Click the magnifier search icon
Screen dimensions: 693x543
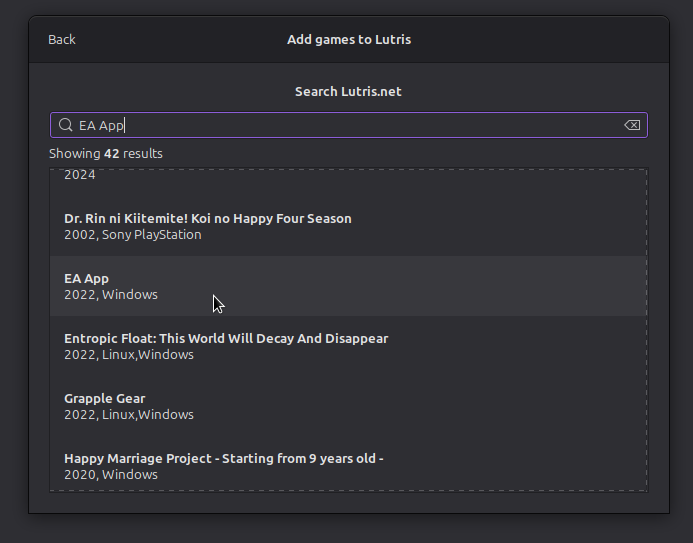66,125
